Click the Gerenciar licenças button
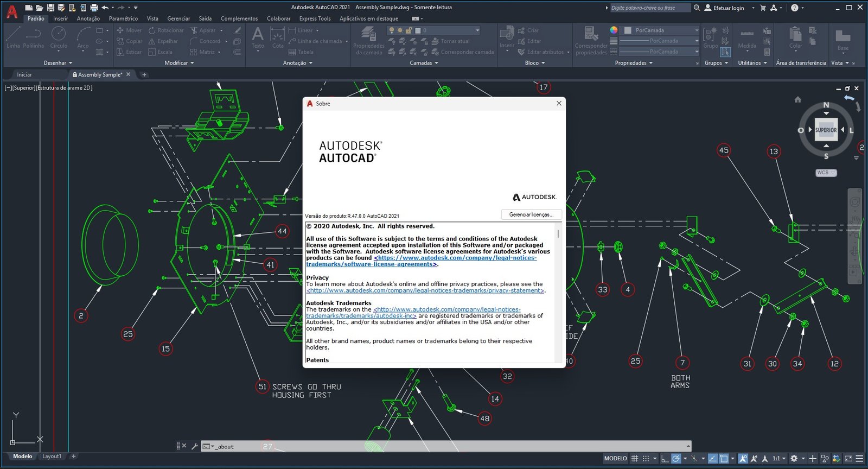This screenshot has height=469, width=868. coord(531,214)
